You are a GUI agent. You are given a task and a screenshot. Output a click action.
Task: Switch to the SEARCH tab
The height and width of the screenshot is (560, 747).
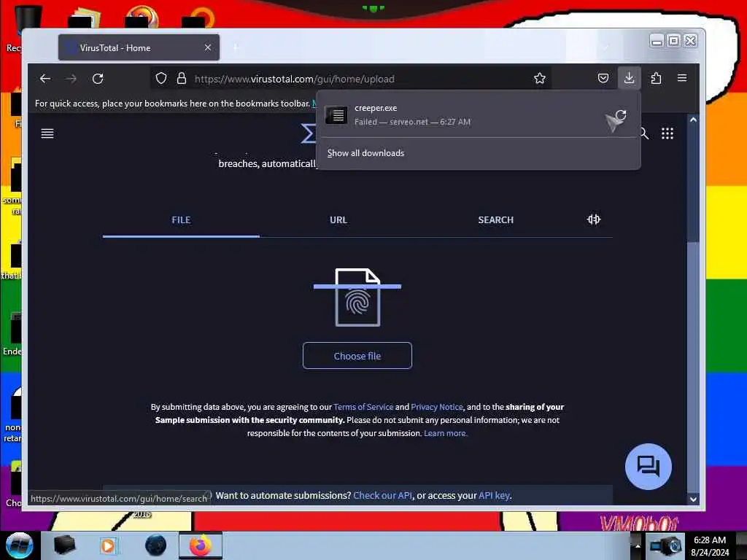coord(495,220)
